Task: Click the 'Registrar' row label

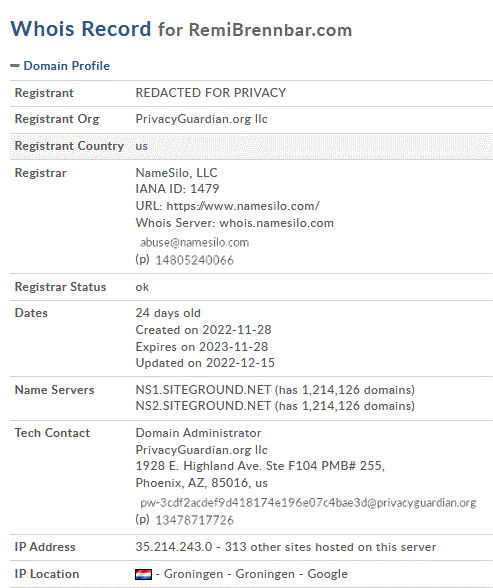Action: pyautogui.click(x=40, y=172)
